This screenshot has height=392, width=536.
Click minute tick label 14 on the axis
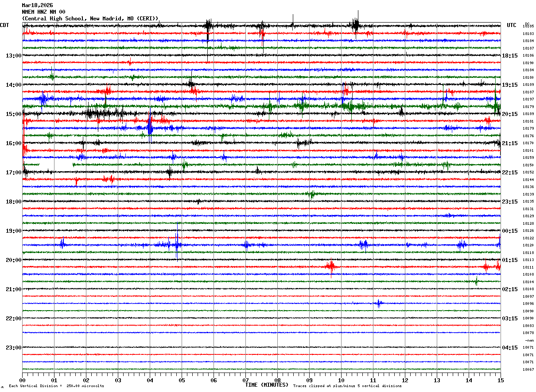coord(469,380)
